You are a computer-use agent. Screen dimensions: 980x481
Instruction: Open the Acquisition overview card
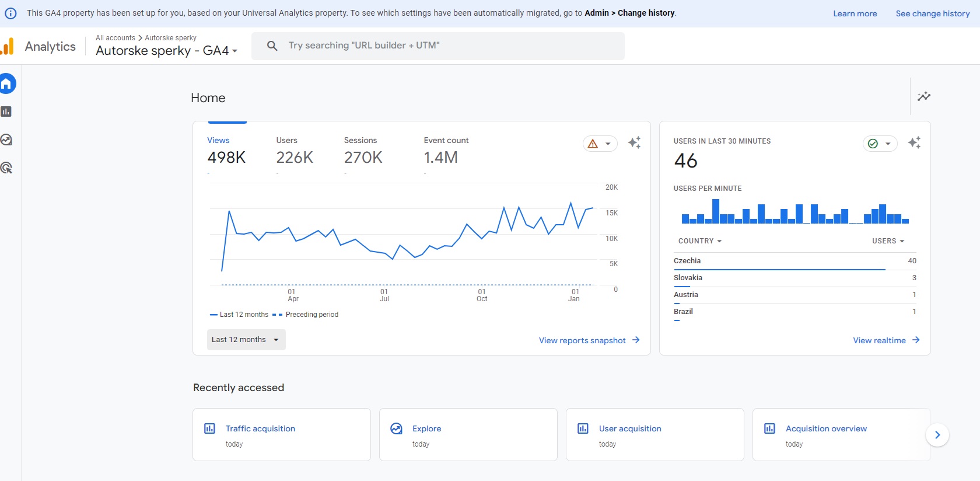coord(842,434)
